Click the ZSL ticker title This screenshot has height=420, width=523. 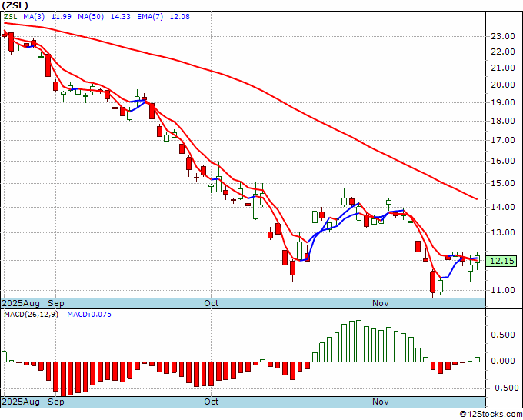click(15, 5)
